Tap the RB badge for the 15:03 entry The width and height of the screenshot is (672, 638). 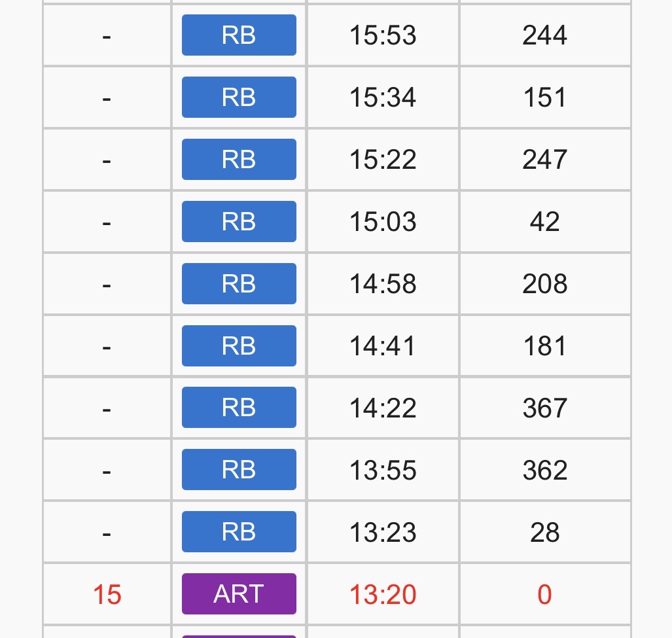[239, 222]
